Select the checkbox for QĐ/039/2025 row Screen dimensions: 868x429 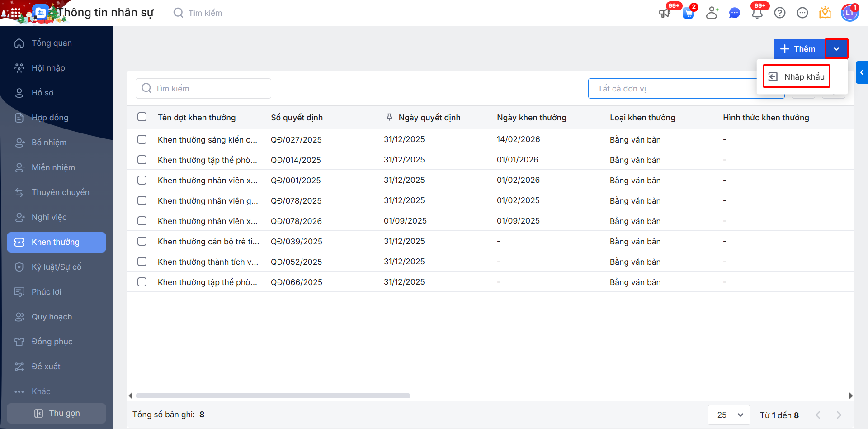tap(142, 241)
